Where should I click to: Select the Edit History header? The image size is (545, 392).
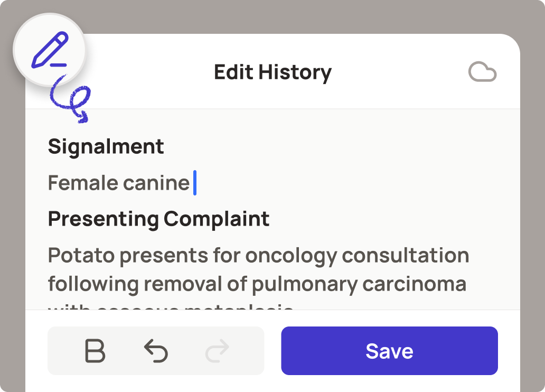272,72
